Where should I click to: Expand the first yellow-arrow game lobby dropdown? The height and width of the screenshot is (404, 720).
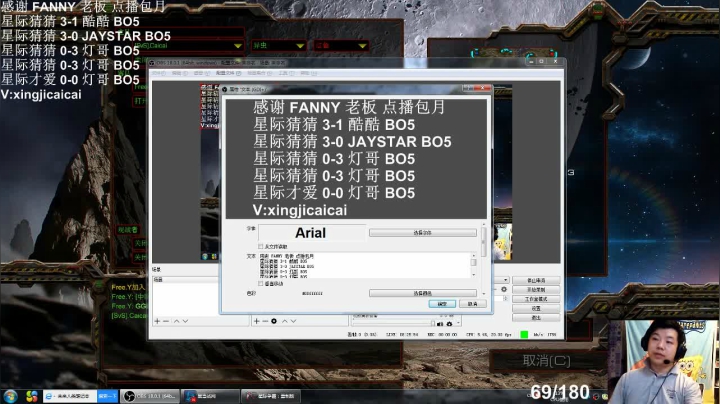237,46
